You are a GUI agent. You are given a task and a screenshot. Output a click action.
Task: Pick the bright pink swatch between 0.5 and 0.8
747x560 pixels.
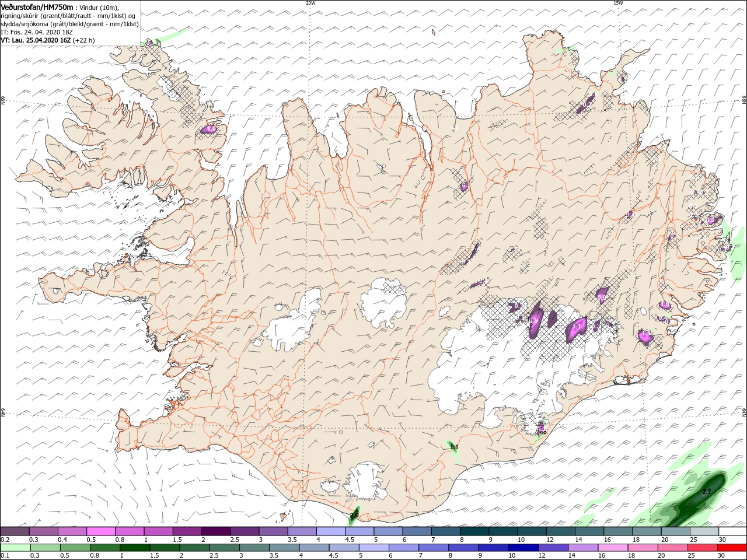pos(101,531)
